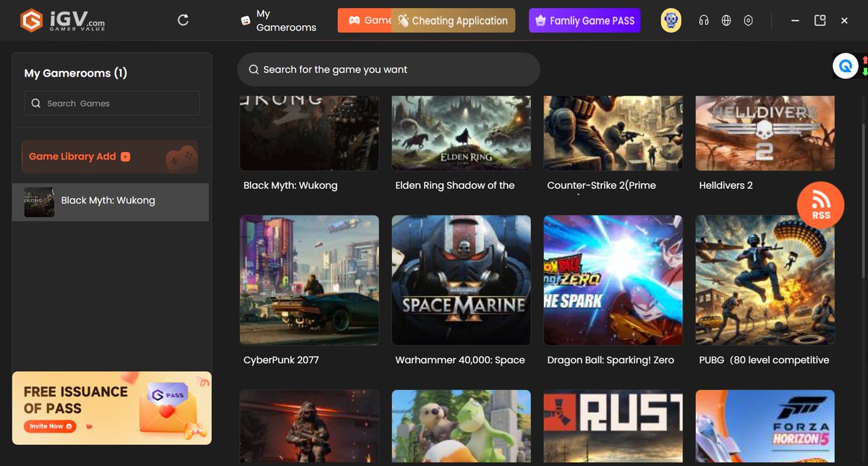868x466 pixels.
Task: Click the plus icon beside Game Library Add
Action: [x=125, y=156]
